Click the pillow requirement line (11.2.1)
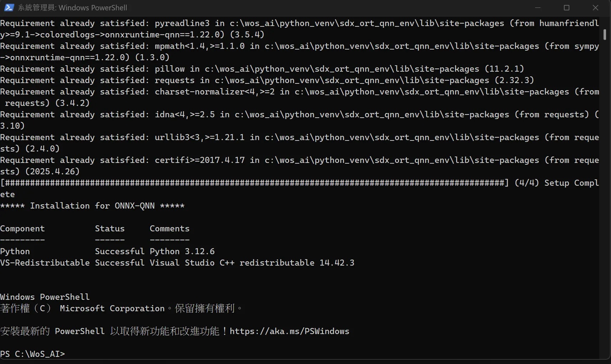Screen dimensions: 611x364 point(262,69)
